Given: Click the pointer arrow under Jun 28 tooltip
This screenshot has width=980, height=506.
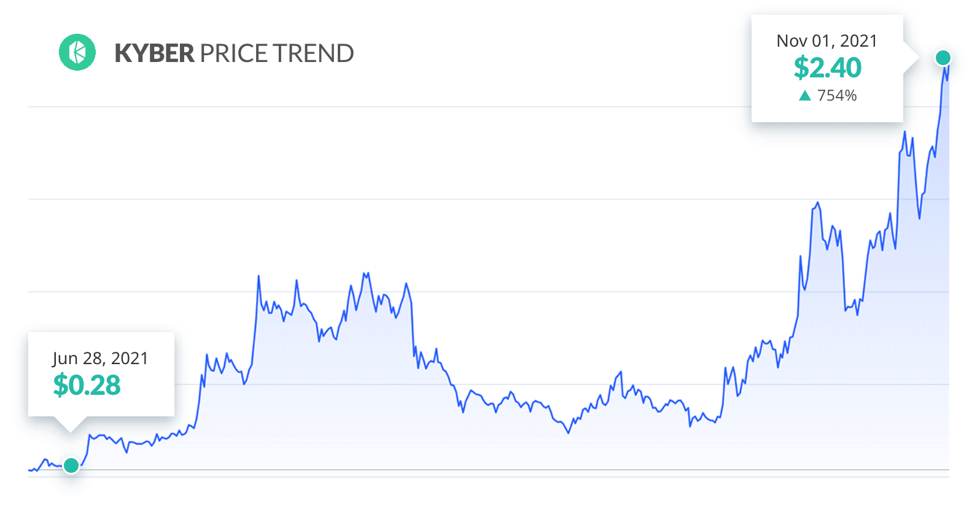Looking at the screenshot, I should click(x=70, y=424).
